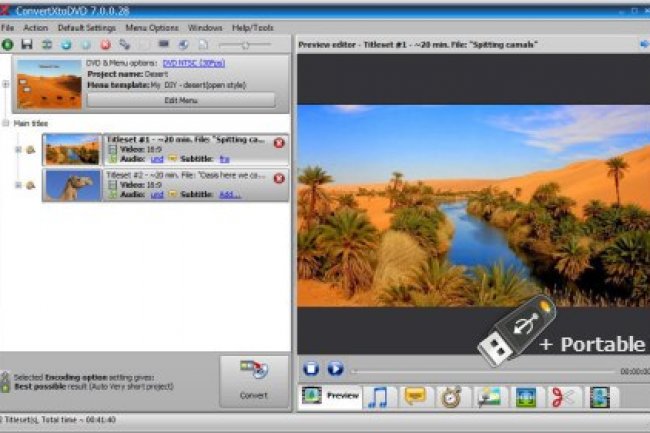Collapse the Main titles tree node
650x433 pixels.
pos(5,124)
